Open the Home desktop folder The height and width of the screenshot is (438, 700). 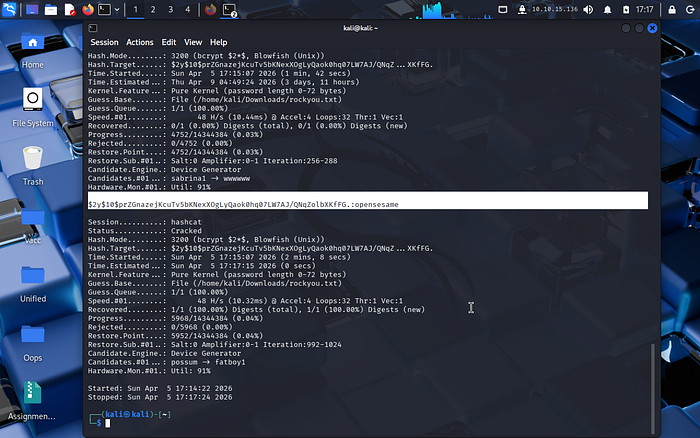33,50
